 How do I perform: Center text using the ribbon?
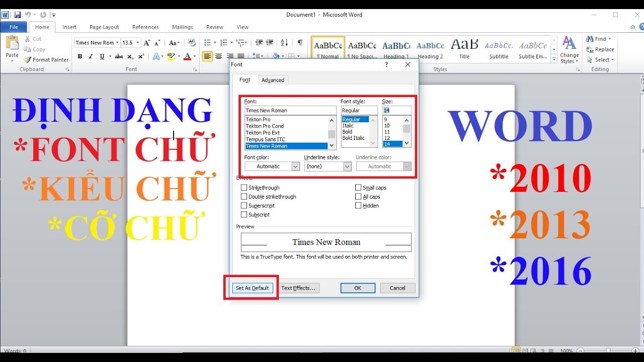click(219, 56)
